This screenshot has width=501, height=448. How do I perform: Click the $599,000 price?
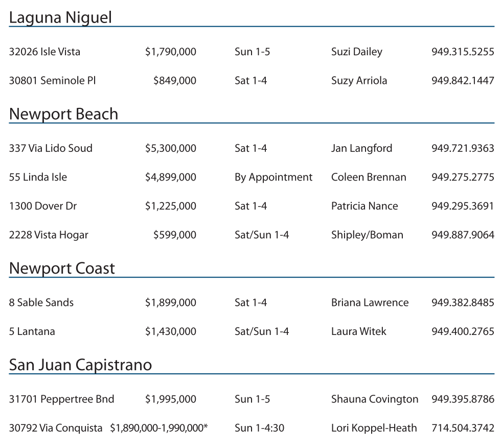[x=174, y=235]
